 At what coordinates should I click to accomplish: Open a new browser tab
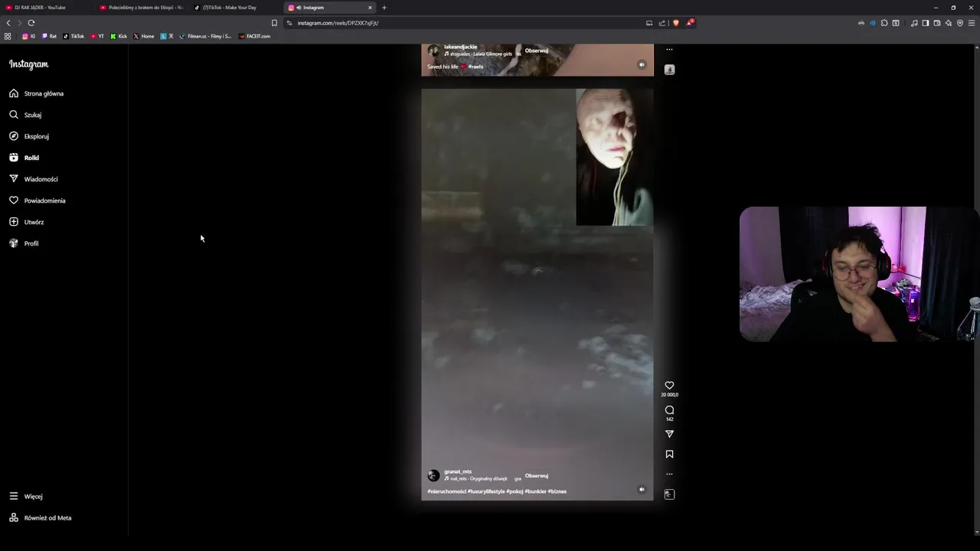[x=384, y=8]
